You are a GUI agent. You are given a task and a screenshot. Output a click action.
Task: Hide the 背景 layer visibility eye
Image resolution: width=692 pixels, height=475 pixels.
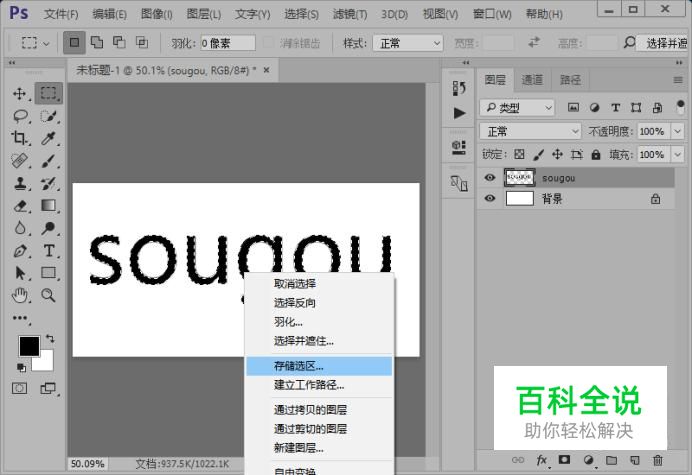(x=489, y=198)
